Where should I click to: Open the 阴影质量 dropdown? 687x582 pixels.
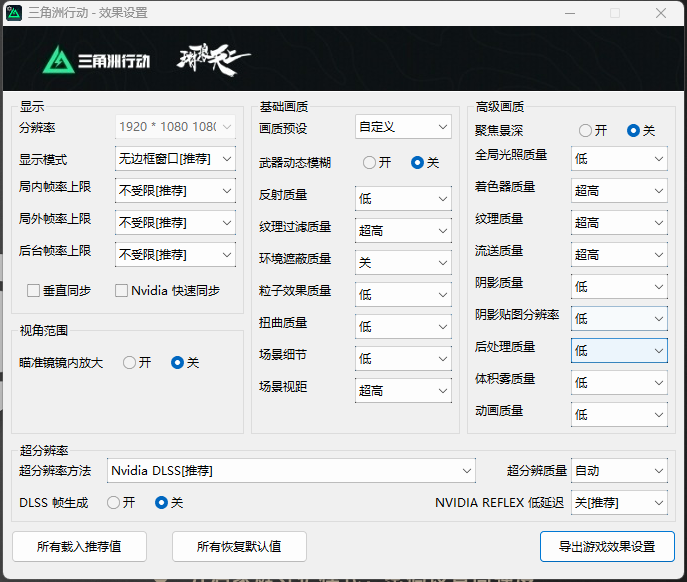point(619,287)
